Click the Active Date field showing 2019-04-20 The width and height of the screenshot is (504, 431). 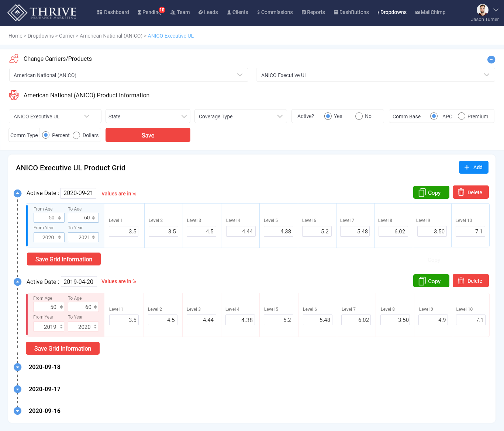click(79, 282)
